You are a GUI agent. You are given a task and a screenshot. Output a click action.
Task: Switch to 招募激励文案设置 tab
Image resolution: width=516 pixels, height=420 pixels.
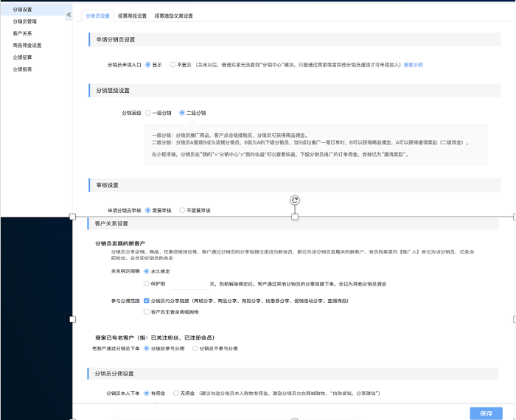174,15
